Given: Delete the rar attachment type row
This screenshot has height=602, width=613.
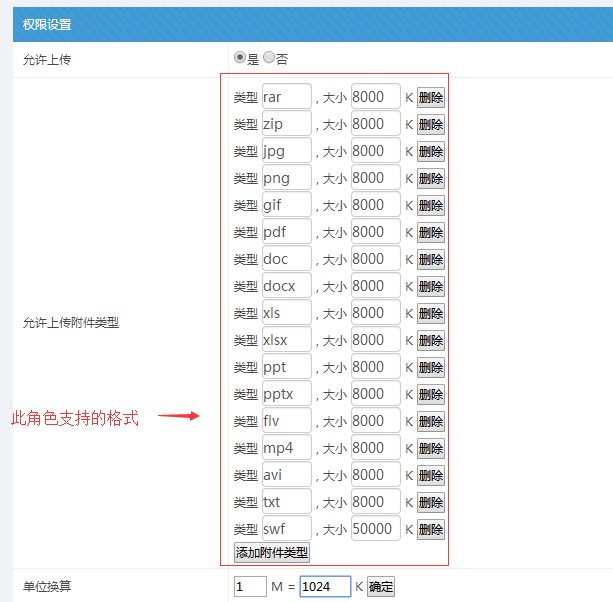Looking at the screenshot, I should click(431, 98).
